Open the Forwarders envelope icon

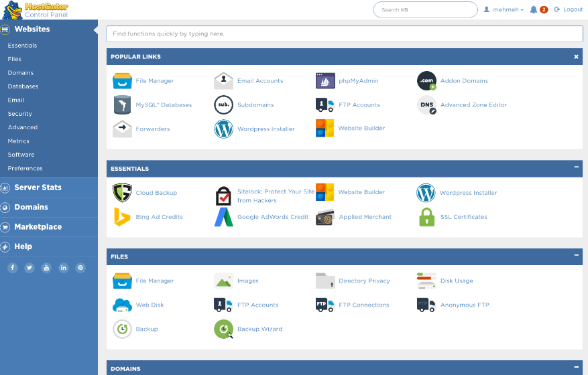[x=122, y=129]
